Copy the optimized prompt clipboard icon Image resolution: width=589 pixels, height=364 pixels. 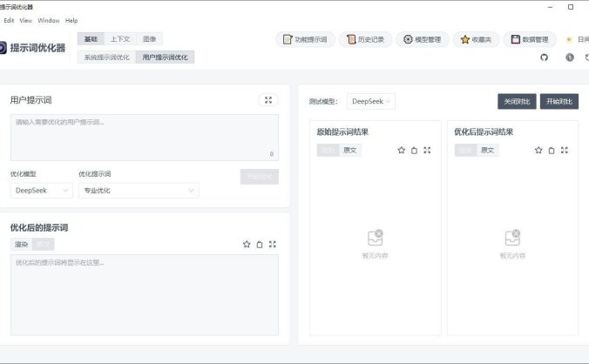point(260,245)
